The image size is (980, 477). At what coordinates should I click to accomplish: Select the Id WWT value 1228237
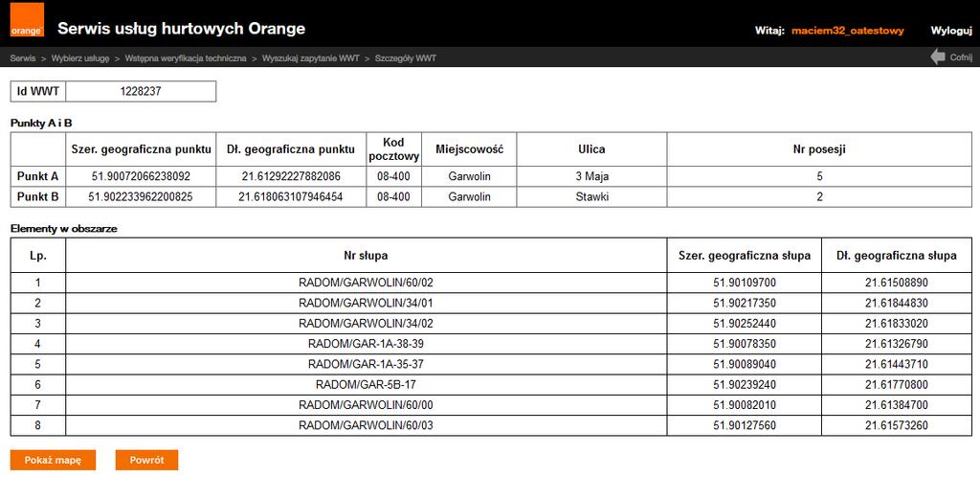(x=141, y=91)
